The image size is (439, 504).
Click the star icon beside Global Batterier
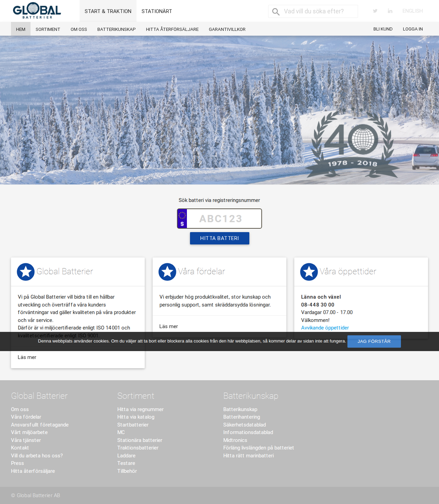(26, 272)
